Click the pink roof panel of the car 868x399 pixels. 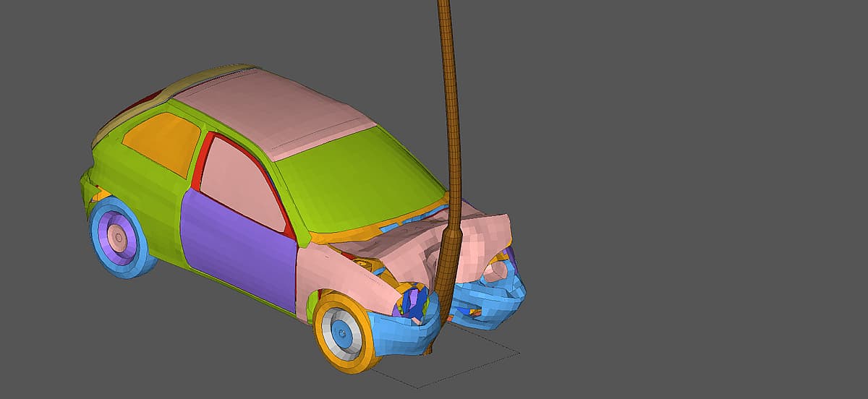(275, 112)
